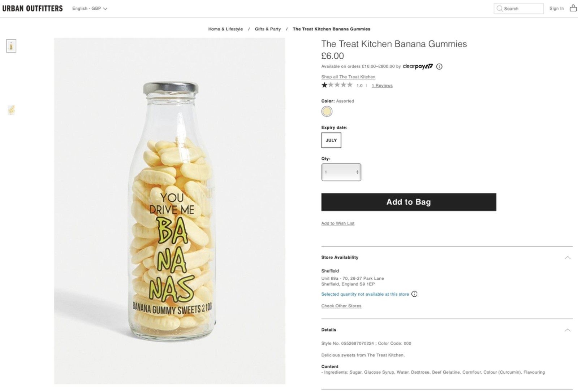Select the first bottle product thumbnail
The width and height of the screenshot is (578, 392).
point(11,46)
